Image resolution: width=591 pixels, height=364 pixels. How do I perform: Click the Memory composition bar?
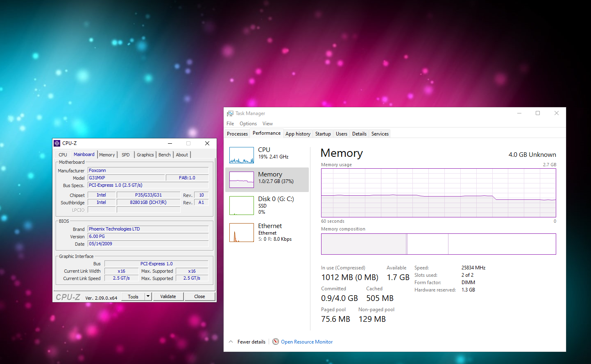439,244
